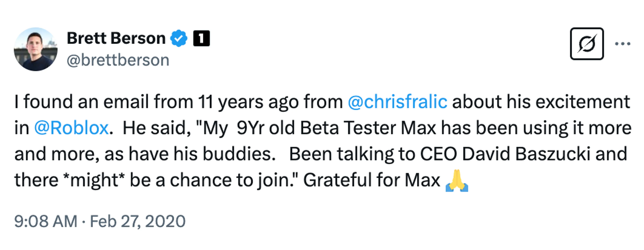The image size is (644, 250).
Task: Follow the @Roblox mention link
Action: point(71,128)
